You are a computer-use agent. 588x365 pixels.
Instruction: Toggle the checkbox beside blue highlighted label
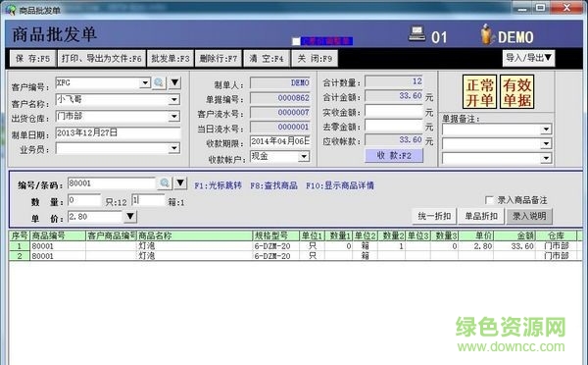click(296, 41)
